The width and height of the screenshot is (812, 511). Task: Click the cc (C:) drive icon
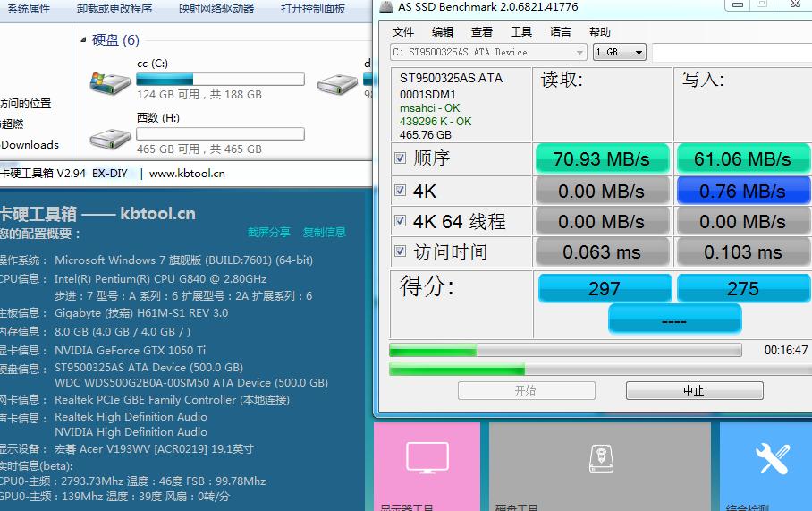tap(110, 83)
